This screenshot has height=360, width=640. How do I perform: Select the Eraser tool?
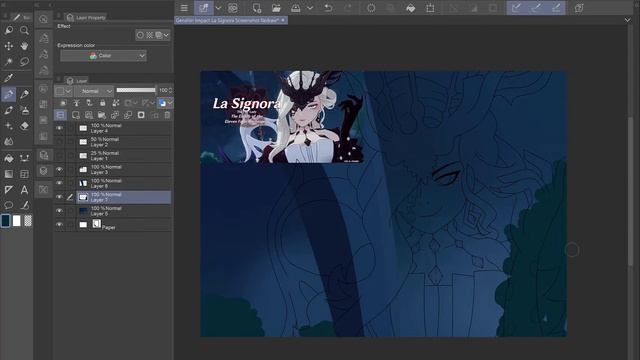coord(24,126)
